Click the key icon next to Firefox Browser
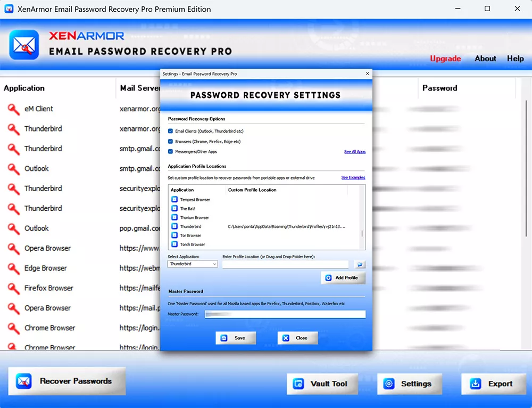532x408 pixels. (13, 288)
